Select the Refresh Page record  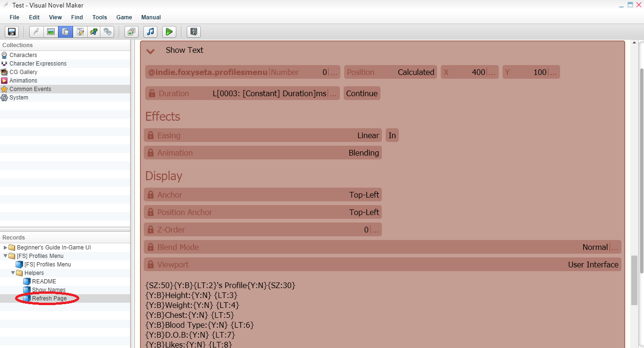tap(49, 298)
